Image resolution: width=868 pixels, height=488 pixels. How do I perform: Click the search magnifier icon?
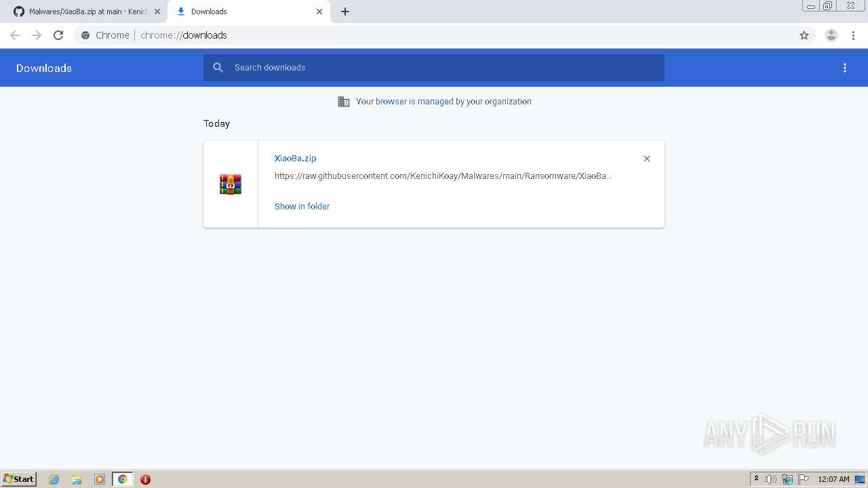click(x=218, y=68)
